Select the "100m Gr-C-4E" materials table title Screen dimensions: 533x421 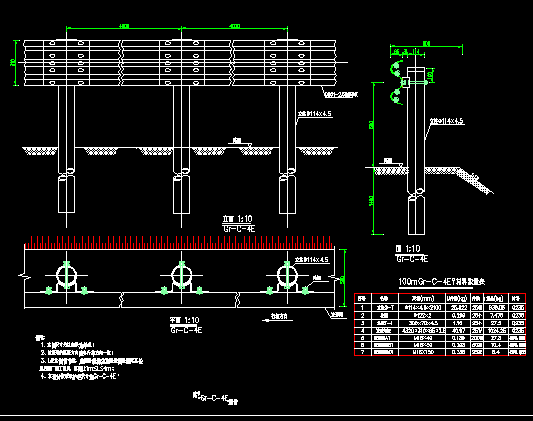pos(442,282)
